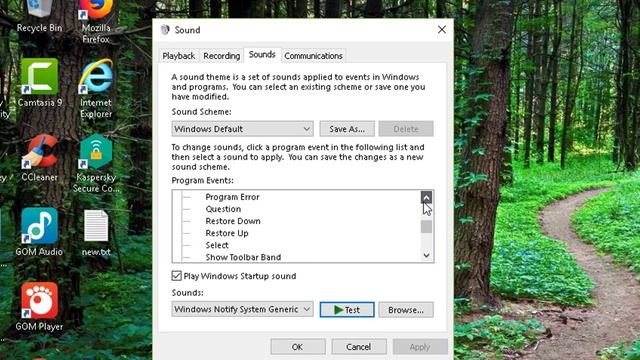Viewport: 640px width, 360px height.
Task: Switch to the Communications tab
Action: click(x=313, y=56)
